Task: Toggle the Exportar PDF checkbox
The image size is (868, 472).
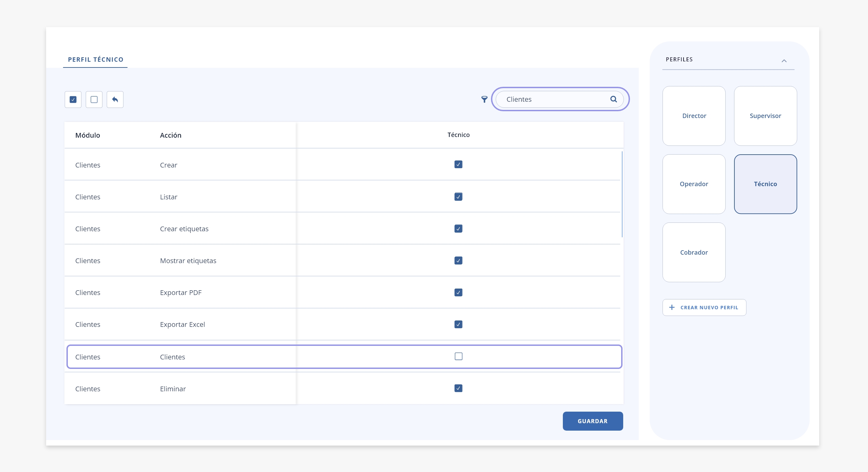Action: [x=458, y=292]
